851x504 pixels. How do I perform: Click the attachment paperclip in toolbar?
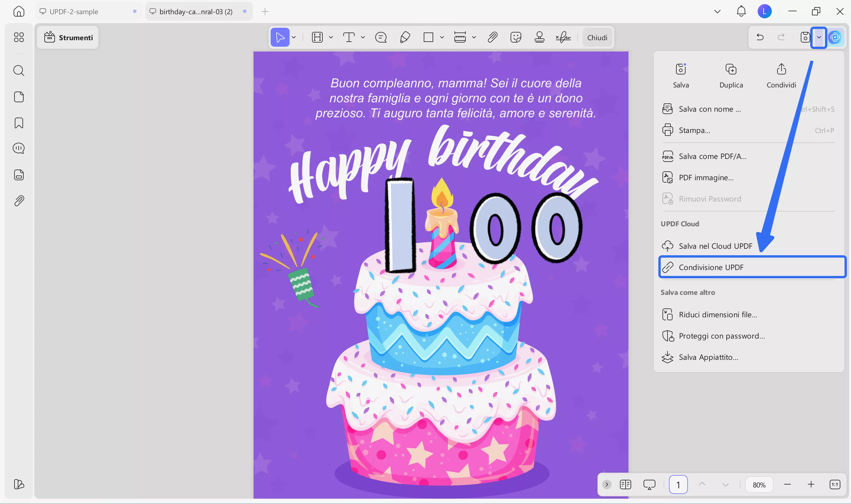[x=492, y=37]
